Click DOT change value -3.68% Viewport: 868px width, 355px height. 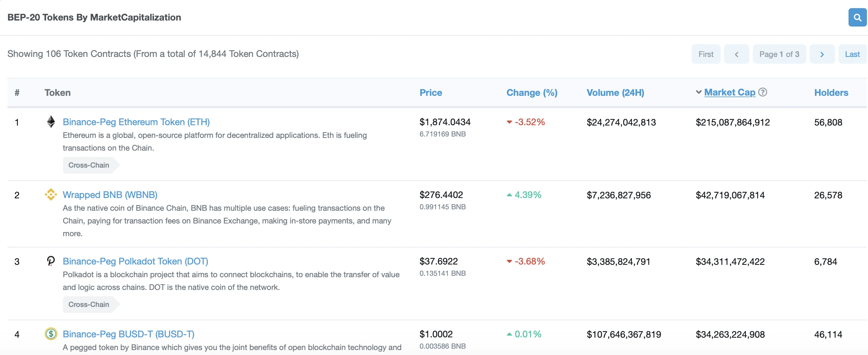[x=530, y=261]
